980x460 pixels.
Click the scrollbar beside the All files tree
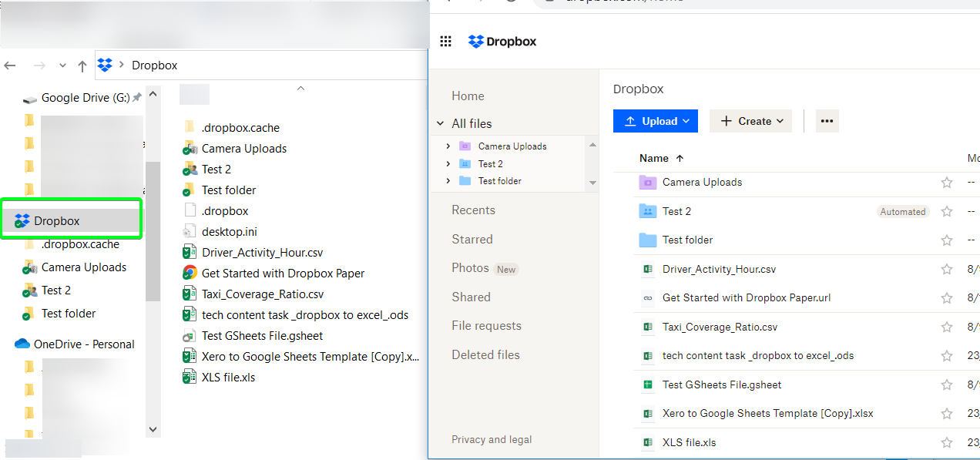(592, 163)
